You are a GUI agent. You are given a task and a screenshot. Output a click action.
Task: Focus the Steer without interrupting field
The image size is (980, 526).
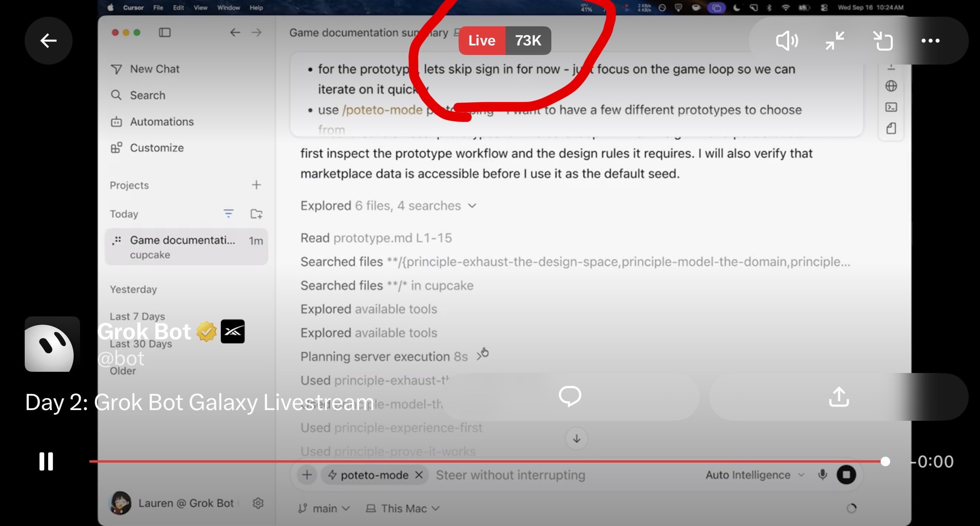point(510,475)
